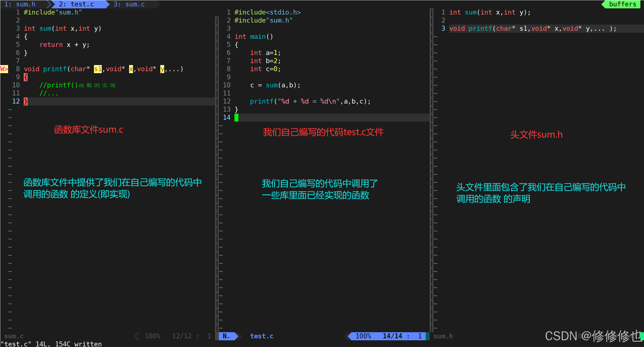Click the Normal mode indicator
Image resolution: width=644 pixels, height=347 pixels.
coord(226,336)
